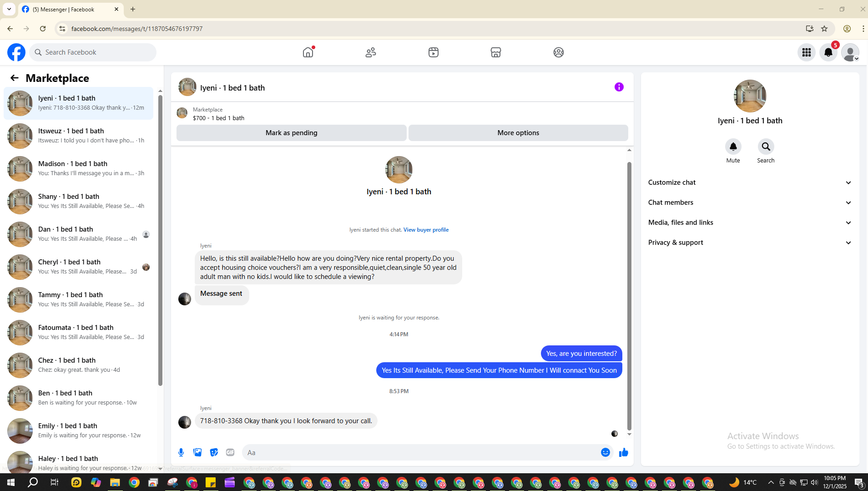The width and height of the screenshot is (868, 491).
Task: Open volume control in system tray
Action: (814, 482)
